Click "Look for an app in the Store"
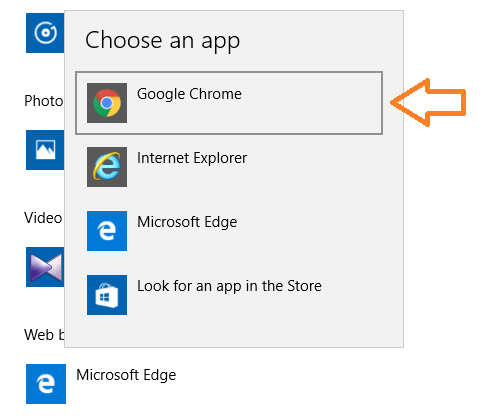This screenshot has width=488, height=418. pos(229,286)
